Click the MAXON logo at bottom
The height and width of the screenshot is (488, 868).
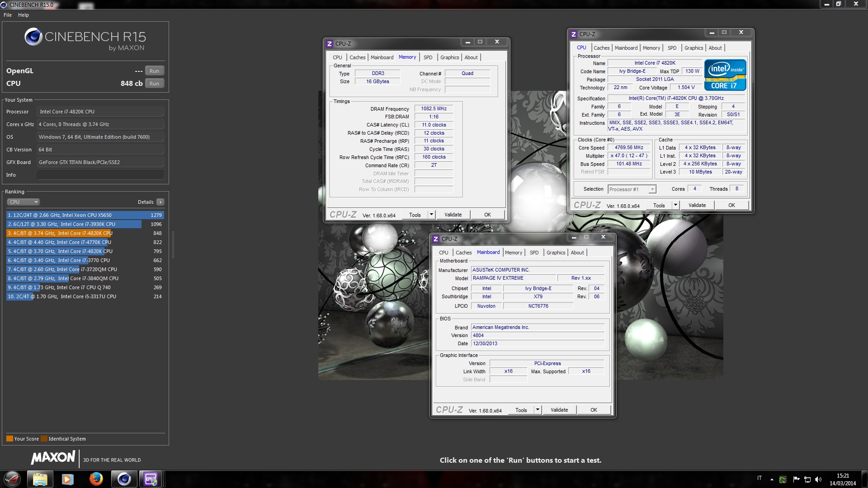coord(53,458)
